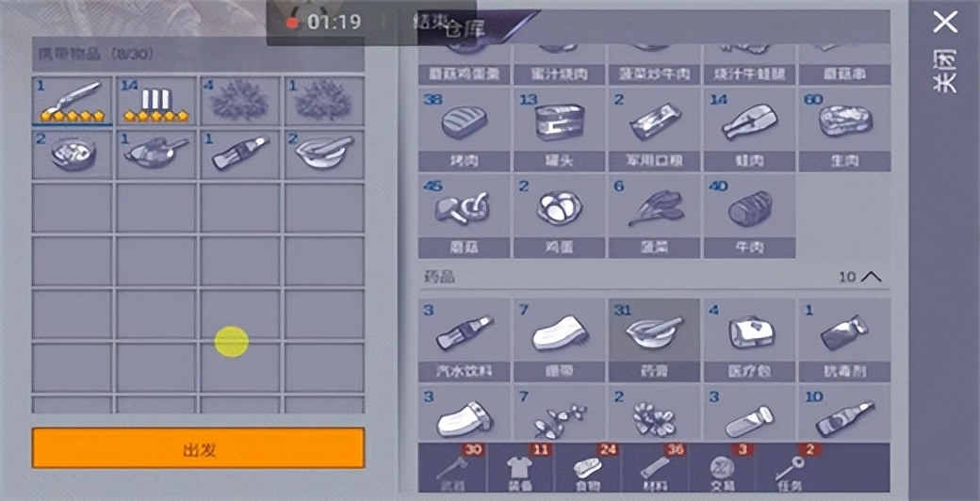Pick the 罐头 canned food item

point(560,129)
